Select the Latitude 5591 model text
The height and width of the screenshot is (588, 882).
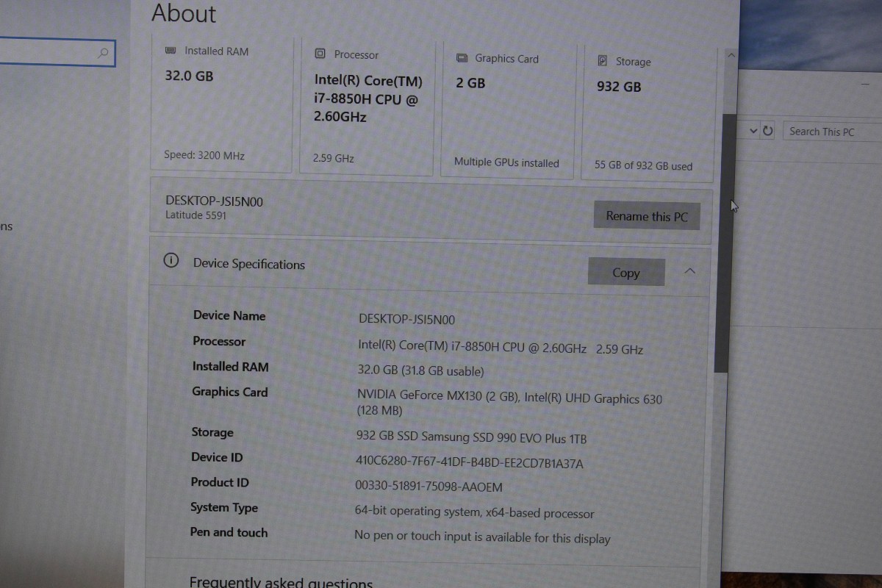pos(196,215)
